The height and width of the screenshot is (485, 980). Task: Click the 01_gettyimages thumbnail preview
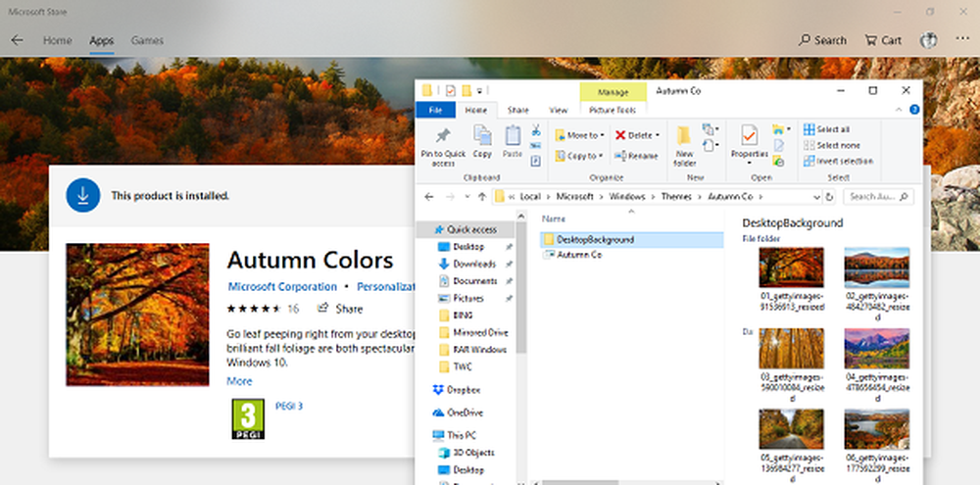pos(791,267)
